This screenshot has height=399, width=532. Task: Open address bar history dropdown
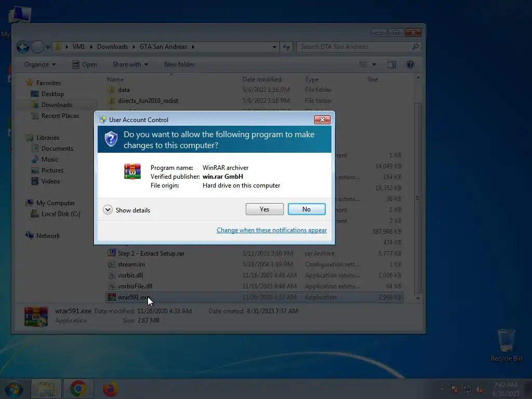[x=274, y=47]
